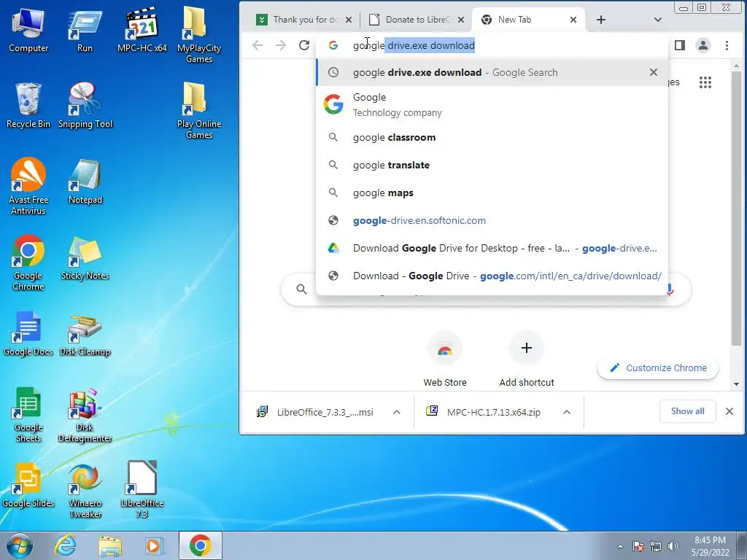Open Chrome side panel icon
The height and width of the screenshot is (560, 747).
tap(680, 45)
